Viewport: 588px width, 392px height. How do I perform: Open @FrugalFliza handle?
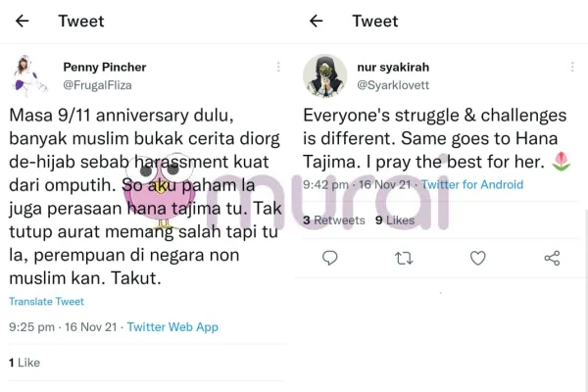click(97, 85)
